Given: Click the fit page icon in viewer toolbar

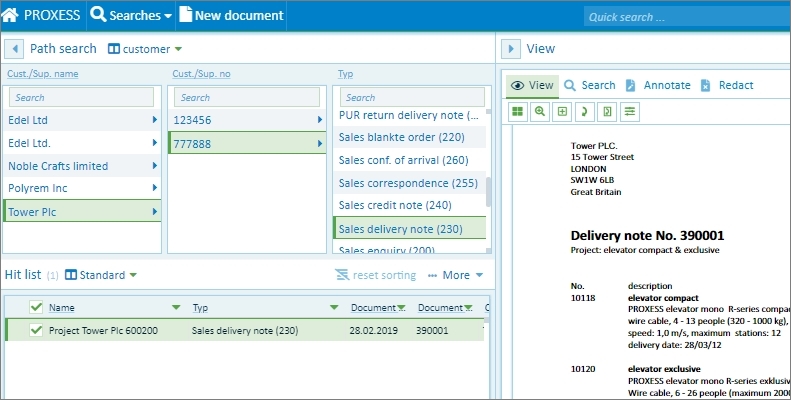Looking at the screenshot, I should click(x=562, y=112).
